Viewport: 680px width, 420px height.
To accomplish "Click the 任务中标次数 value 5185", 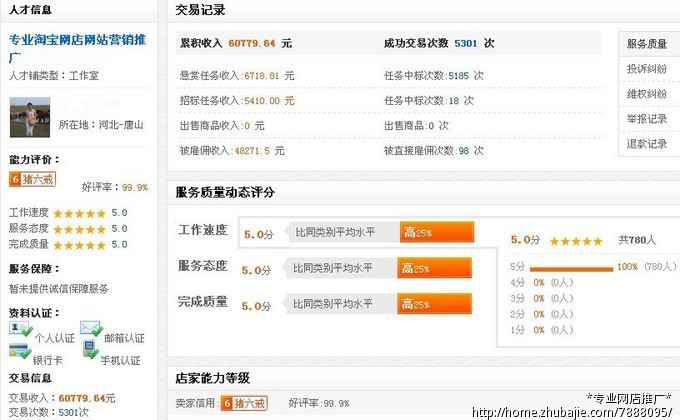I will pos(458,76).
